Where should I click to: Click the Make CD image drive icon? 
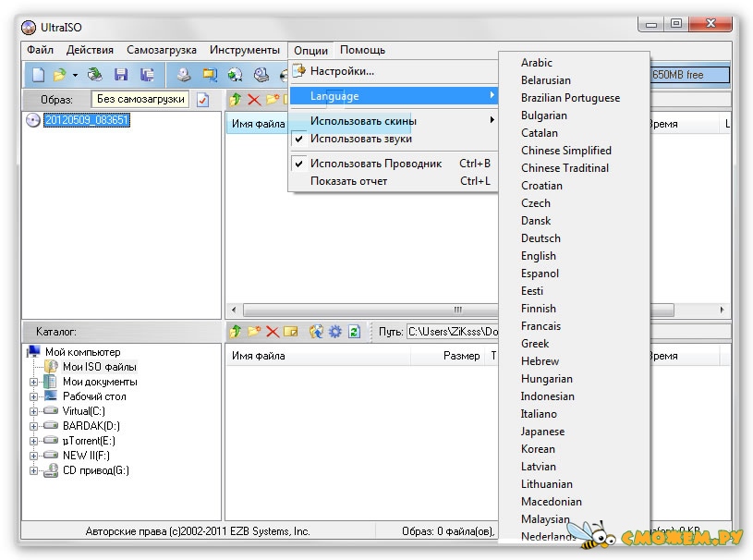point(184,75)
